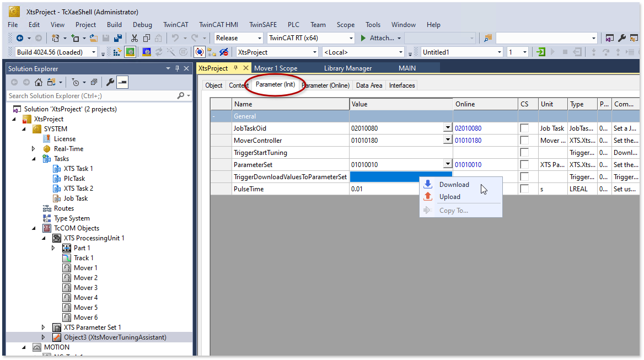Viewport: 644px width, 360px height.
Task: Expand the Part 1 tree node
Action: point(53,248)
